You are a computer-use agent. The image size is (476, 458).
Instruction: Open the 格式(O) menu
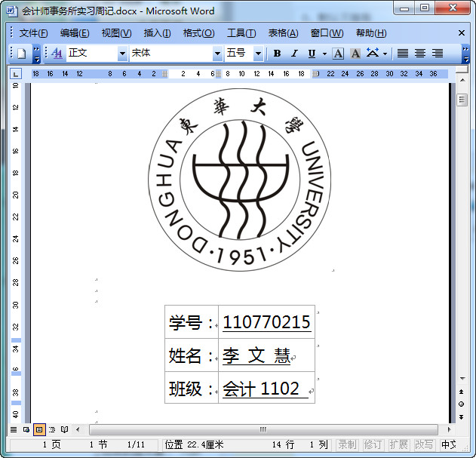click(x=199, y=33)
